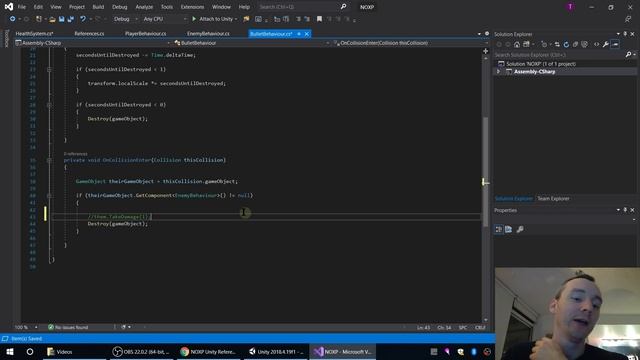Switch to References.cs tab
The height and width of the screenshot is (360, 640).
(89, 34)
